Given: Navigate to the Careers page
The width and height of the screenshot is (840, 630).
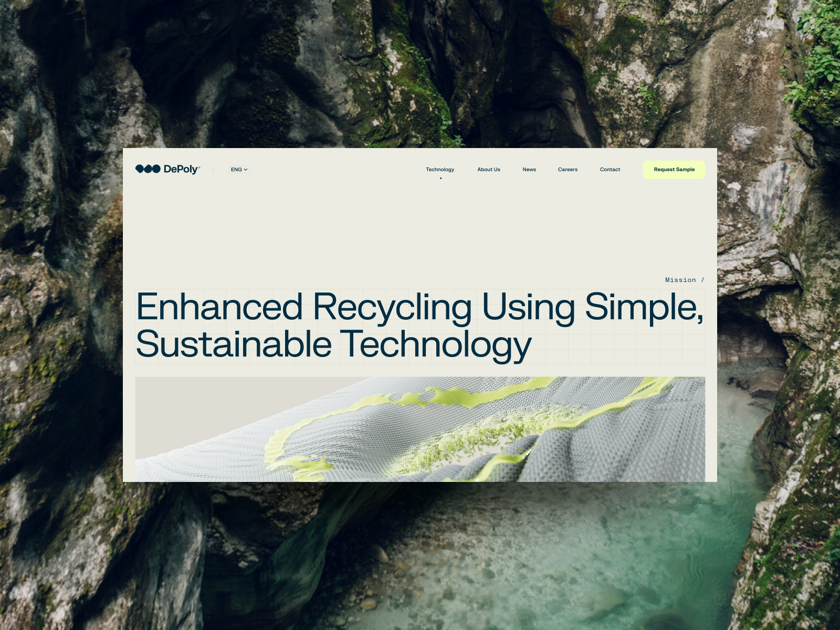Looking at the screenshot, I should coord(568,170).
